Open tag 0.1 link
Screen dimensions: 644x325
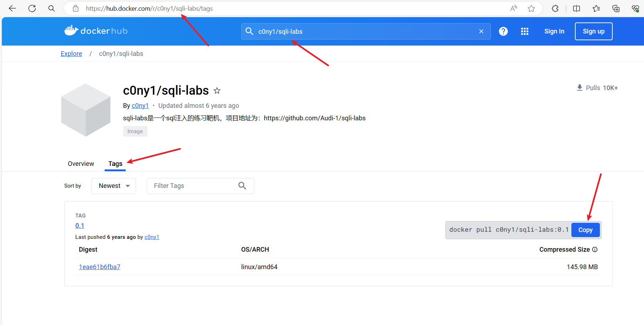coord(80,226)
